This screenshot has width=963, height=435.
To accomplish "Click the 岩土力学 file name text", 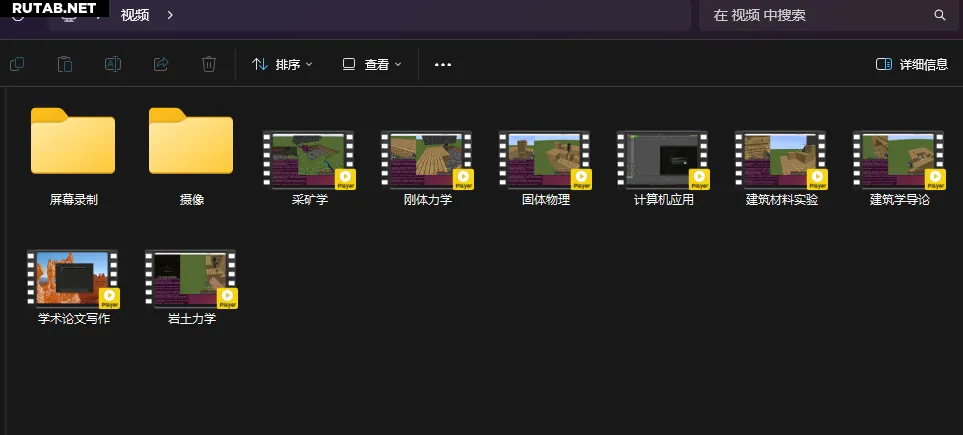I will coord(192,319).
